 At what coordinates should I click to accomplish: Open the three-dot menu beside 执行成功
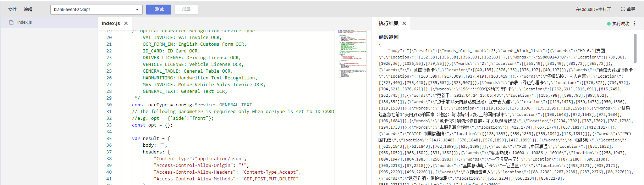[634, 24]
